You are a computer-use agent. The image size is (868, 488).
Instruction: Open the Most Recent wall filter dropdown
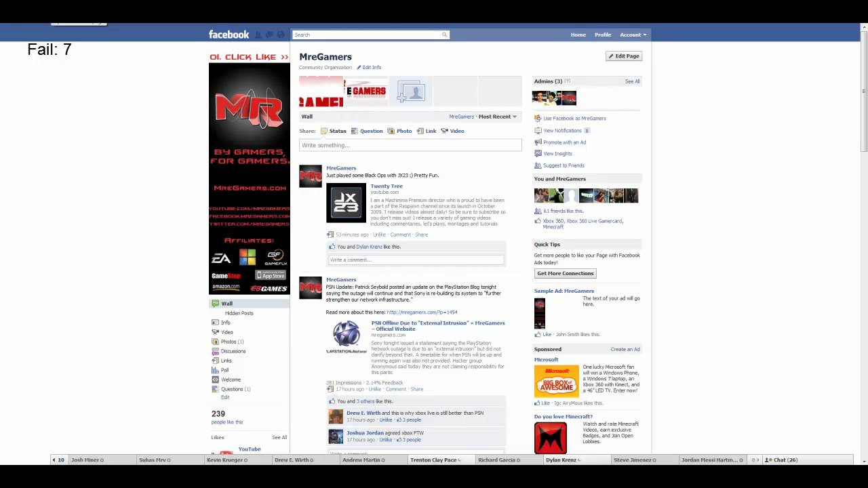(498, 117)
